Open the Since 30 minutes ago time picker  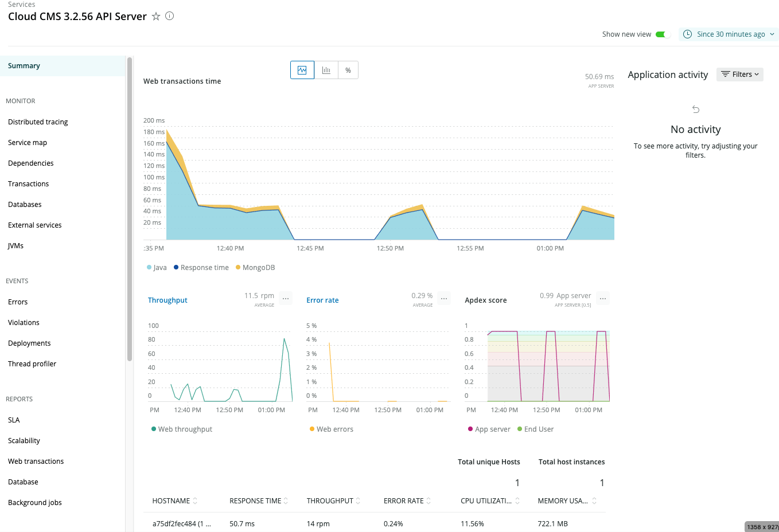[729, 34]
